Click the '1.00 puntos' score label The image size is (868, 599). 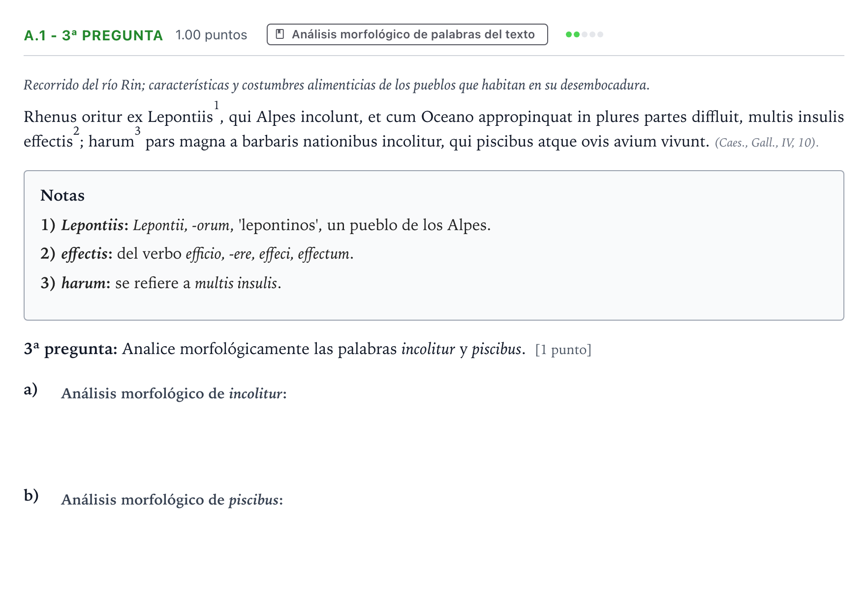[211, 35]
